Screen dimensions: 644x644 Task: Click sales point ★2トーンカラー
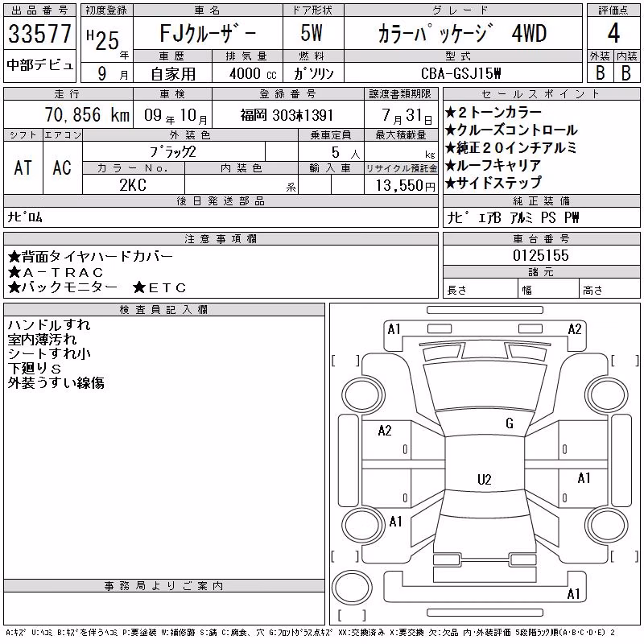click(493, 112)
